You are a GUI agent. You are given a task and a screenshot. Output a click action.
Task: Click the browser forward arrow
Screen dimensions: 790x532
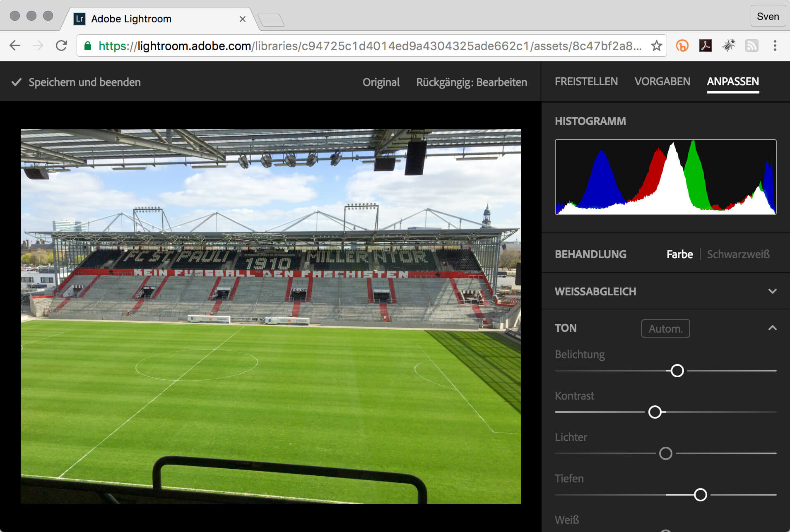(x=38, y=46)
